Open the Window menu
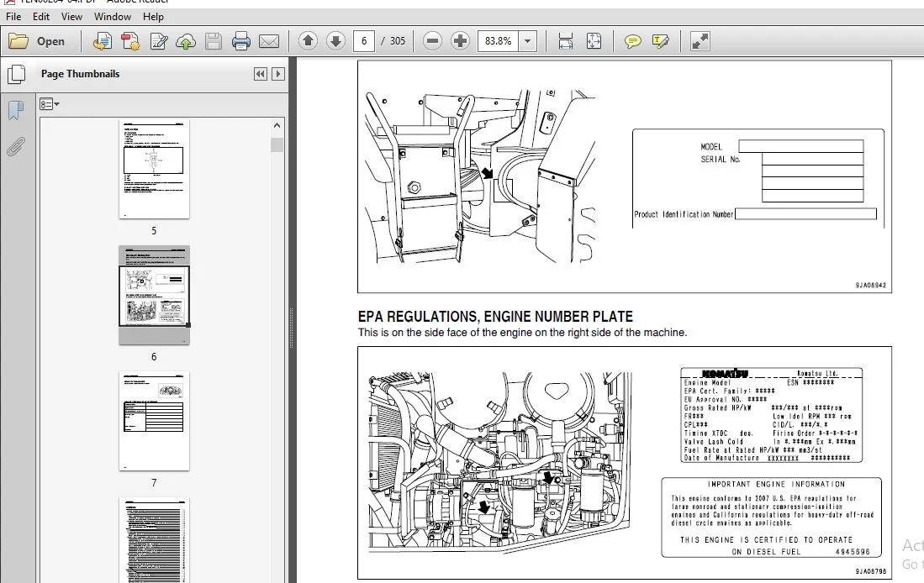The width and height of the screenshot is (924, 583). point(112,17)
